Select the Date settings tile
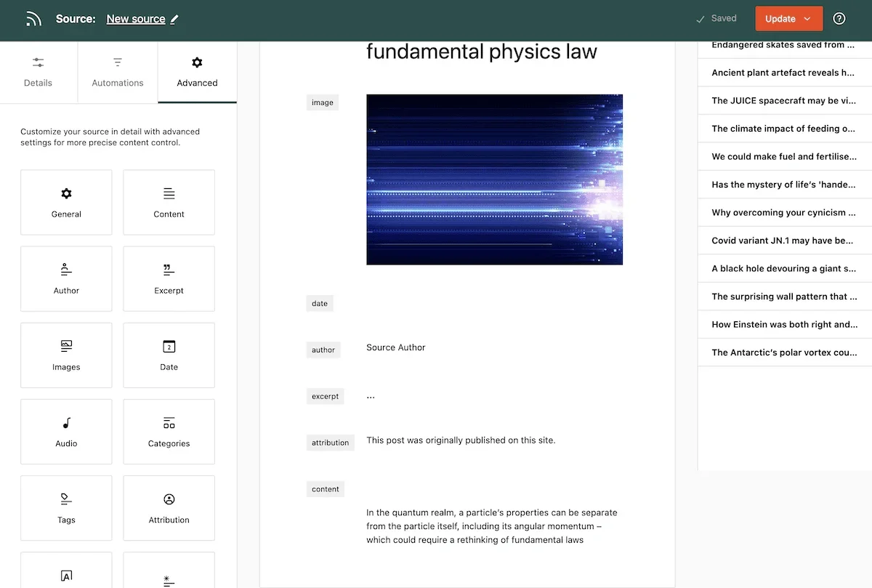Screen dimensions: 872x588 [169, 355]
